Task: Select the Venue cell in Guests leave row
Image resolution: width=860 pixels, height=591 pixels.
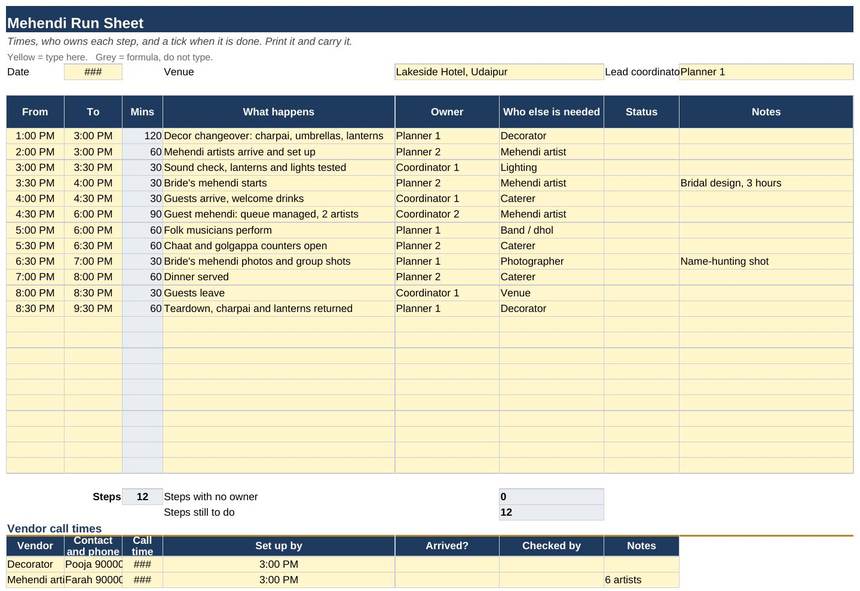Action: tap(552, 293)
